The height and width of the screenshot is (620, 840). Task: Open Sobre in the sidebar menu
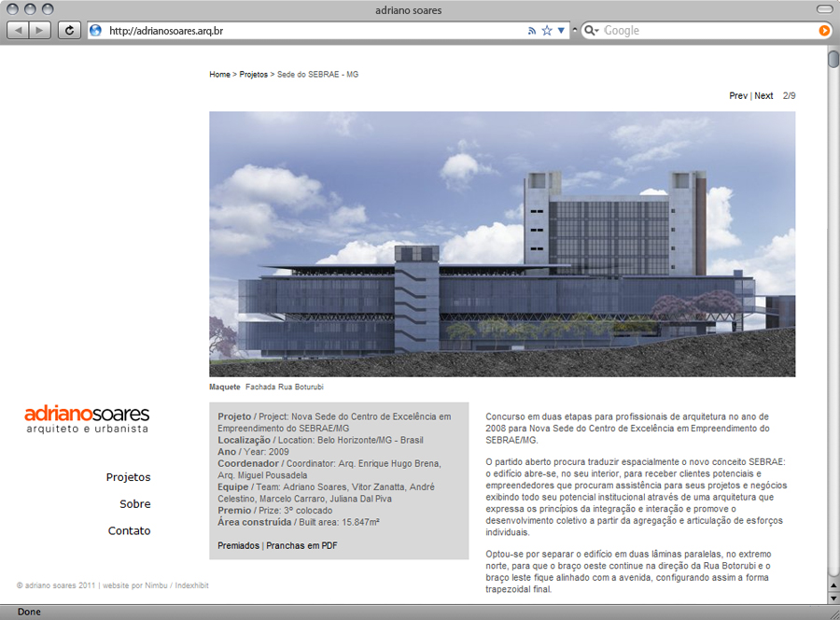(135, 503)
